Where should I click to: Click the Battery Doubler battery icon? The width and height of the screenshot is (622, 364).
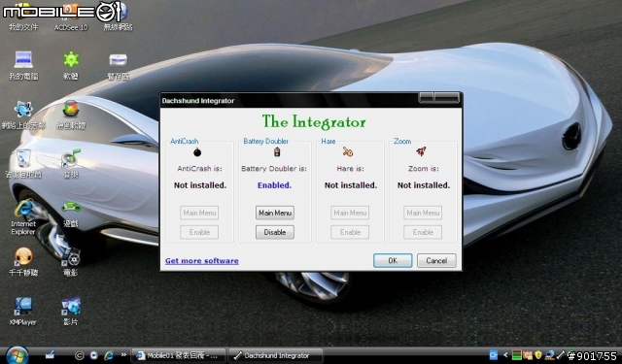[x=277, y=151]
